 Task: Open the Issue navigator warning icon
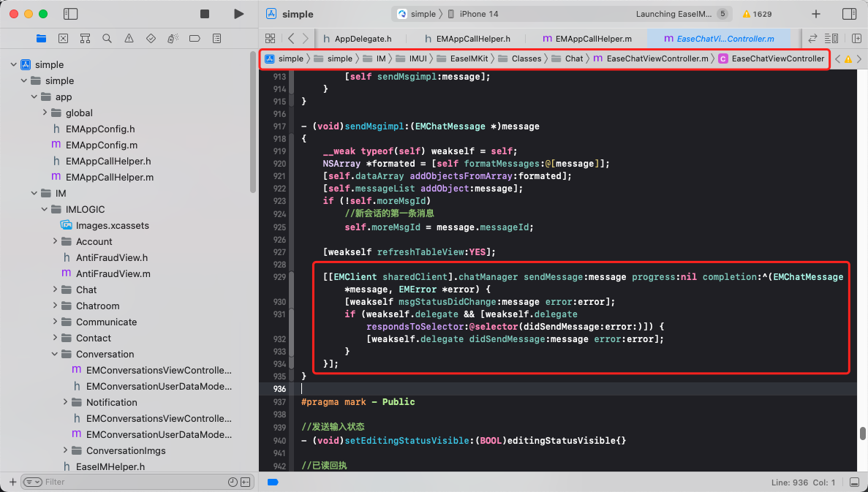pos(129,38)
